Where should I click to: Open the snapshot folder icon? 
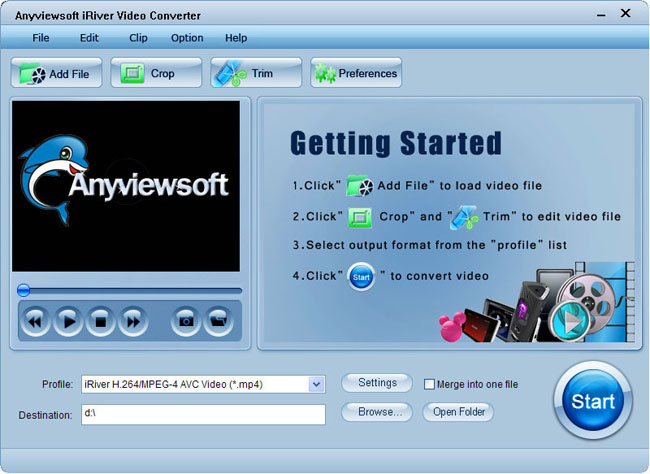coord(218,321)
